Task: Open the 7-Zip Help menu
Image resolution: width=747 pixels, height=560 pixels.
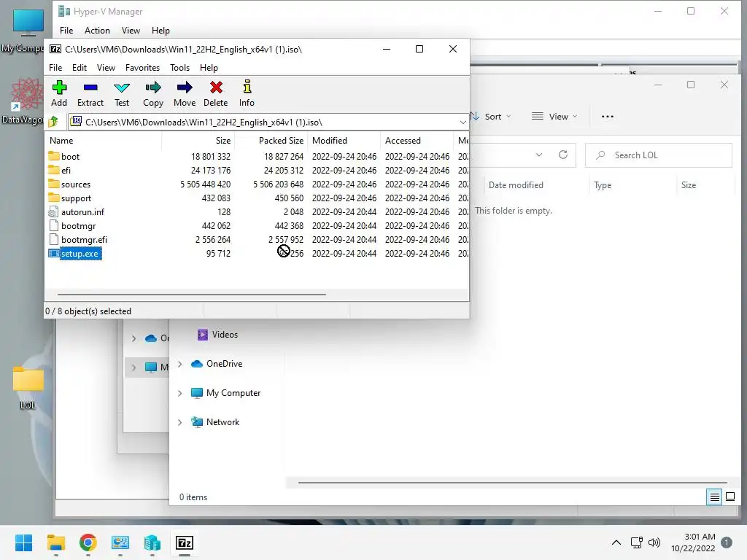Action: pos(209,68)
